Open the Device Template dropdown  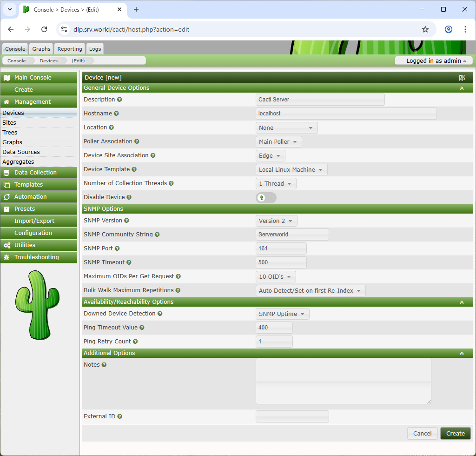[291, 170]
